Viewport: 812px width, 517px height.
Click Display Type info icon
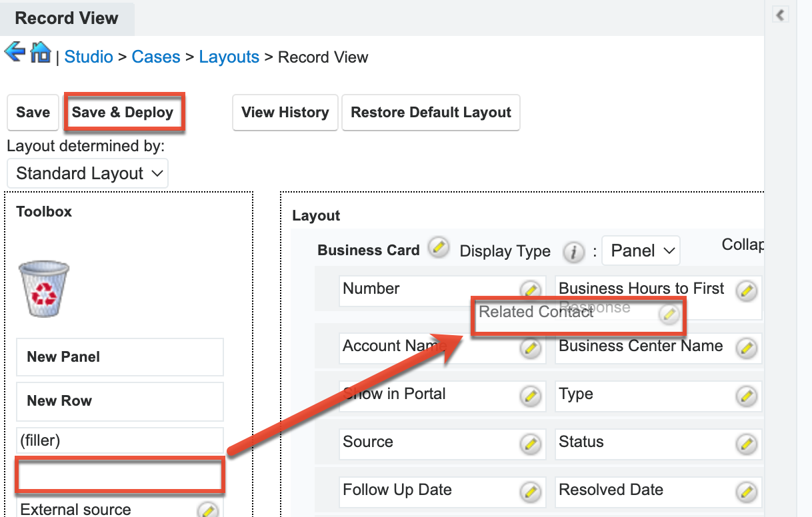(x=573, y=252)
